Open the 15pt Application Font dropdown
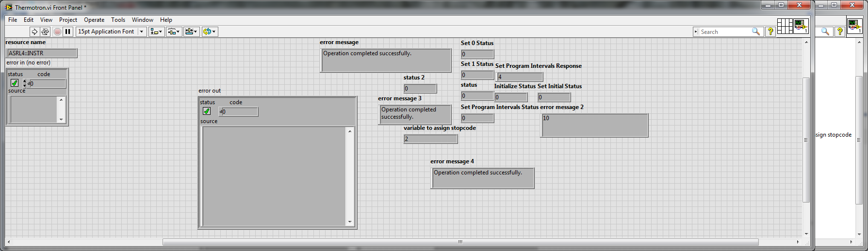Screen dimensions: 868x251 tap(111, 31)
